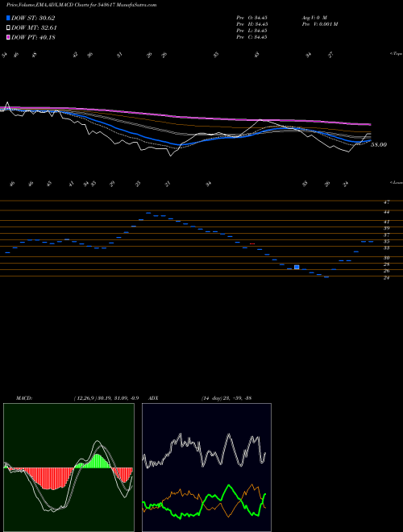The image size is (403, 532).
Task: Click the 37 level axis label
Action: [x=386, y=235]
